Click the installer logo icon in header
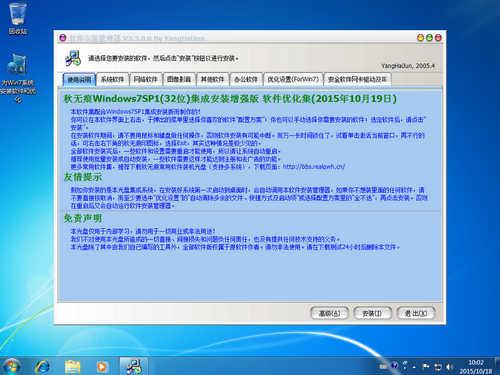Image resolution: width=500 pixels, height=375 pixels. coord(73,58)
